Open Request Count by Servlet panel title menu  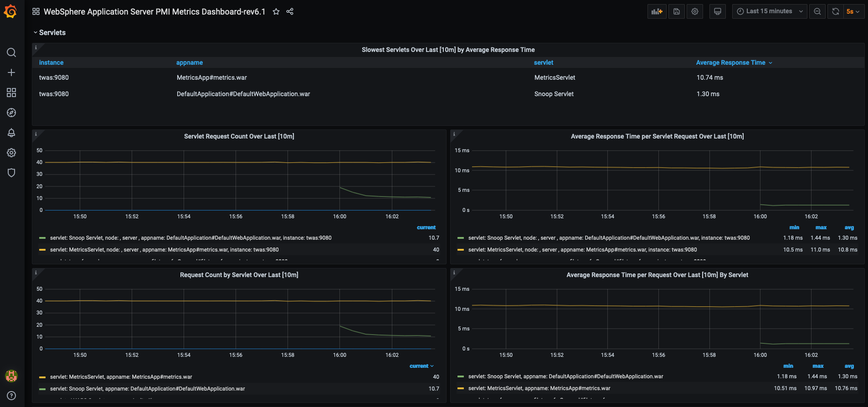point(239,275)
